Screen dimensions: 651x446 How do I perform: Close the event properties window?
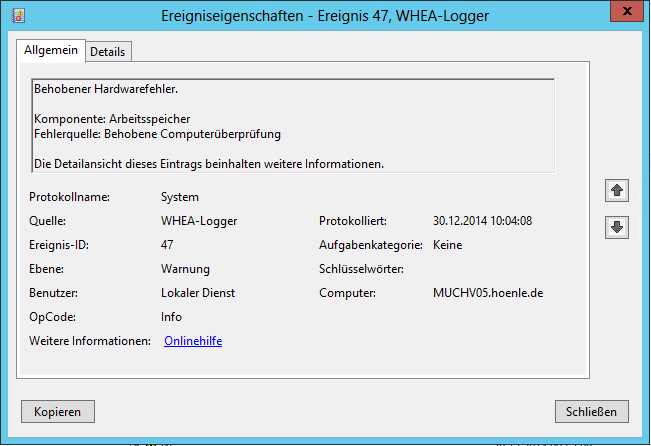pos(627,11)
